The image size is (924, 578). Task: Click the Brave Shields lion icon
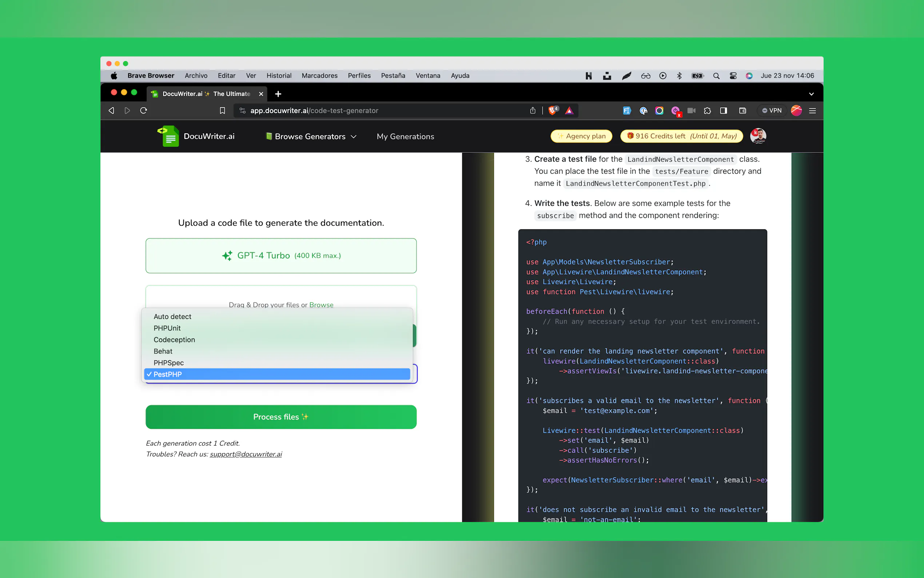click(552, 111)
